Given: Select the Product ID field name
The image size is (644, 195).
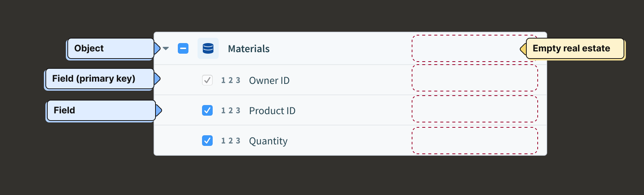Looking at the screenshot, I should pos(272,111).
